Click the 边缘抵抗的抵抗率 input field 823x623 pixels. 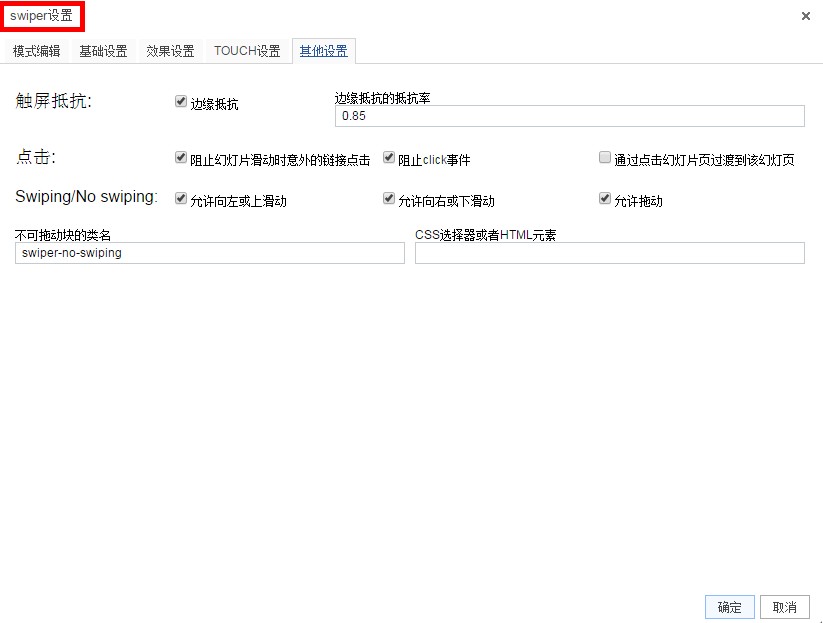(569, 116)
